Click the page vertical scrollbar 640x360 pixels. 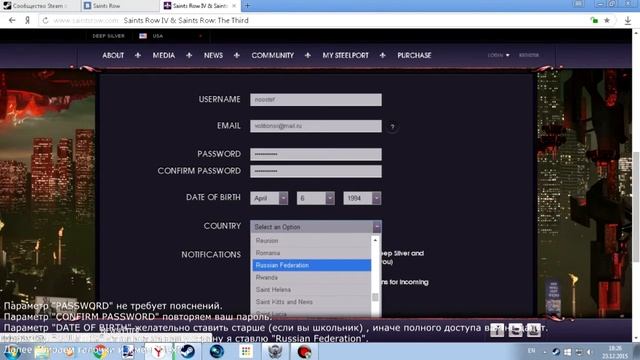coord(636,207)
